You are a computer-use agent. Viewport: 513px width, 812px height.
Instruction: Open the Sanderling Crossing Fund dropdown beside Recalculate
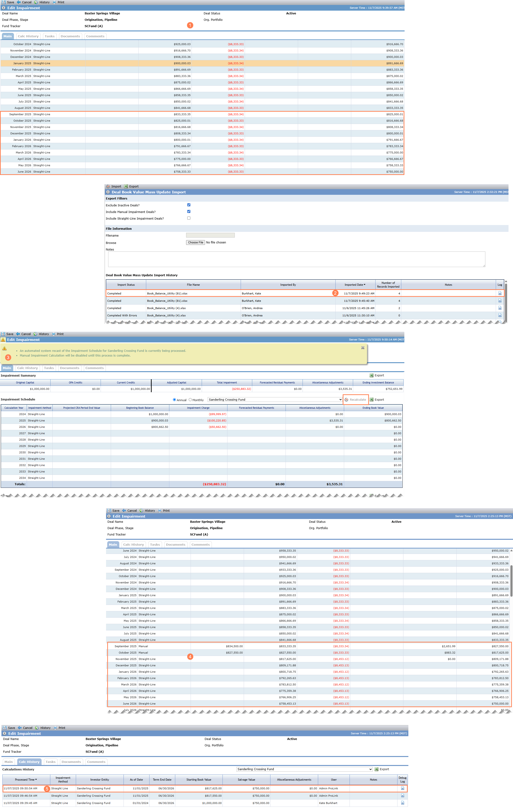pyautogui.click(x=275, y=400)
